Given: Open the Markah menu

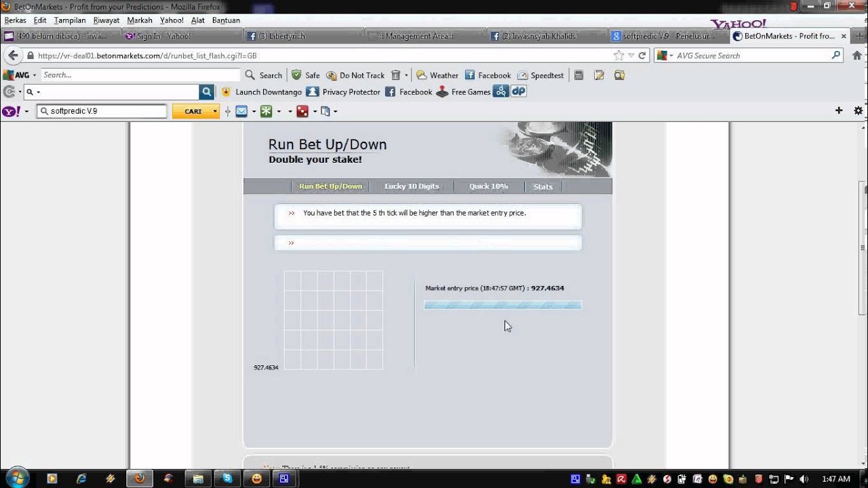Looking at the screenshot, I should tap(140, 20).
